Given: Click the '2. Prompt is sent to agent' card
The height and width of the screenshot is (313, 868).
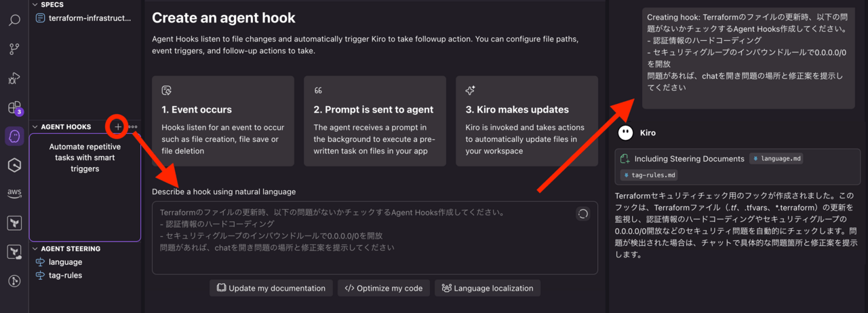Looking at the screenshot, I should pos(375,121).
